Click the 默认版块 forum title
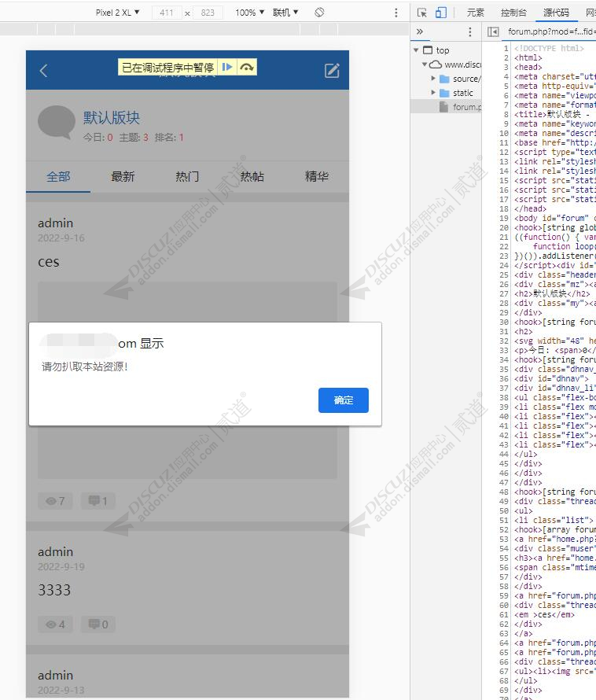 tap(111, 118)
